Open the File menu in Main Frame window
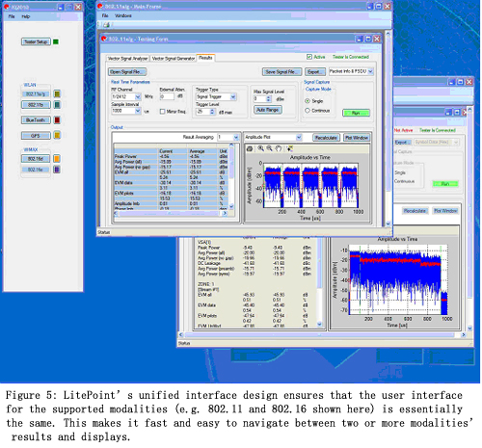 click(x=105, y=15)
